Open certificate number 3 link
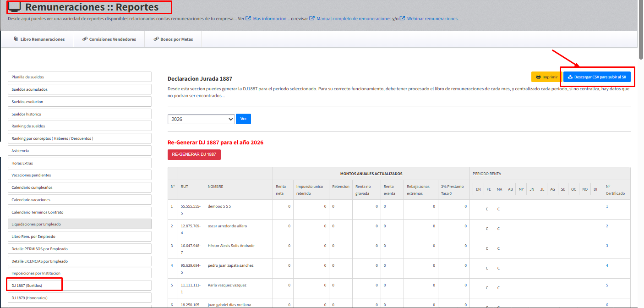 click(607, 246)
